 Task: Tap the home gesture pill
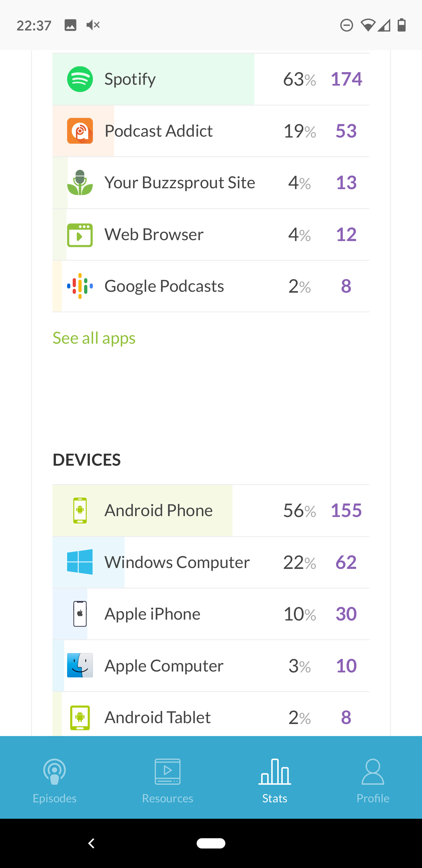pyautogui.click(x=211, y=843)
